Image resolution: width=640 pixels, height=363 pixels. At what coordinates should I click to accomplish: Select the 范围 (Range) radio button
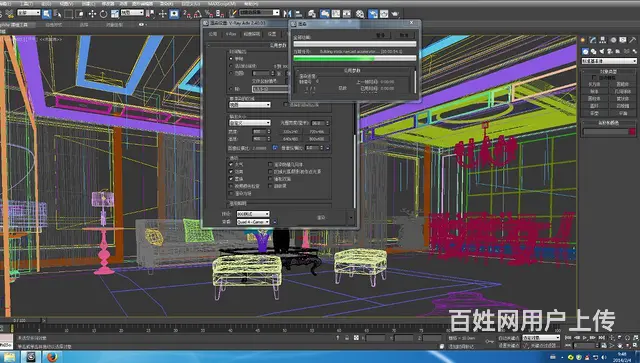pyautogui.click(x=231, y=73)
